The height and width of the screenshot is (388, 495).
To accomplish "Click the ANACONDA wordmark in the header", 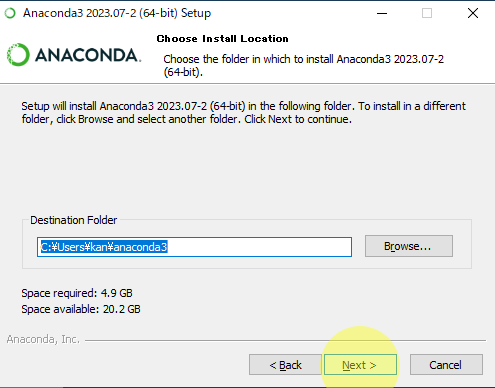I will pos(88,55).
